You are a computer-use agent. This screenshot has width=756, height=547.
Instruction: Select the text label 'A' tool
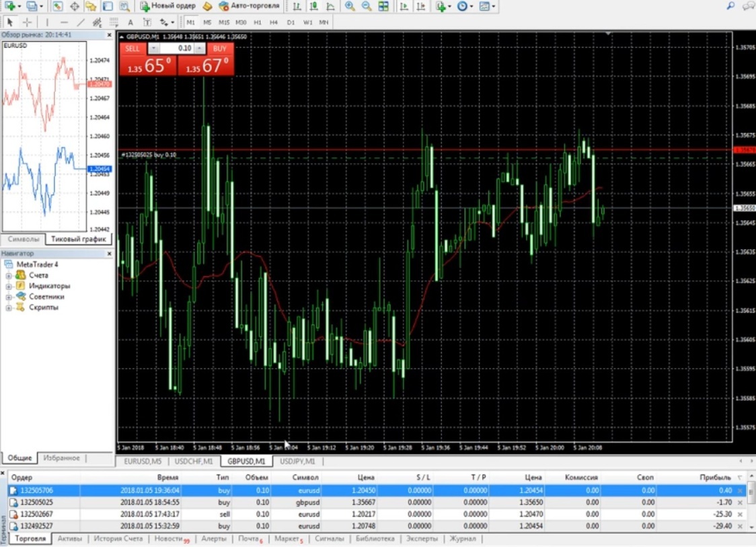[130, 22]
